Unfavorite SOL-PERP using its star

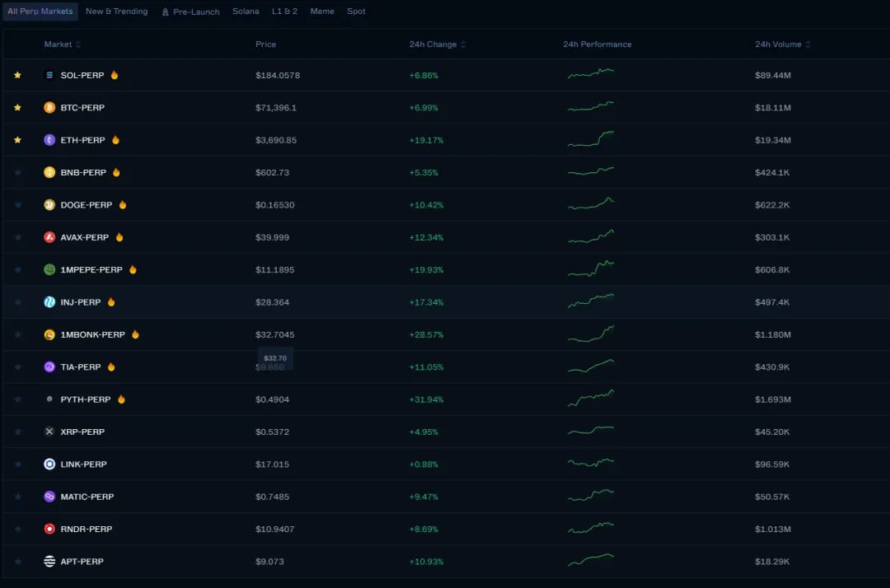click(x=17, y=75)
